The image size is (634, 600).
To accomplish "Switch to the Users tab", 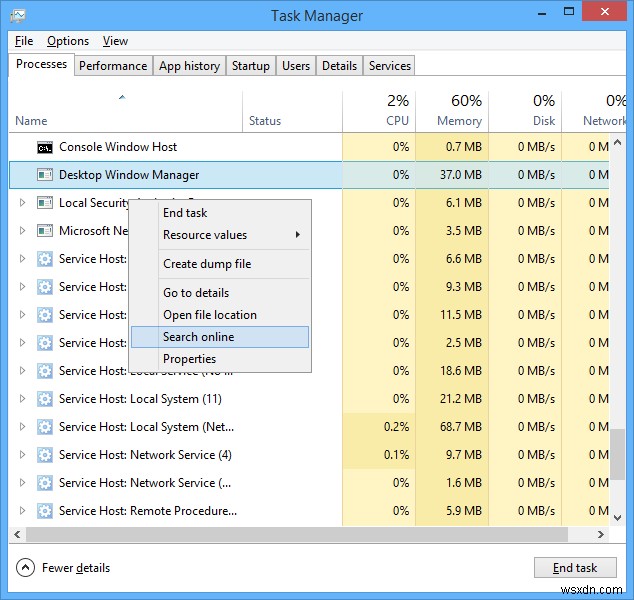I will [x=296, y=65].
